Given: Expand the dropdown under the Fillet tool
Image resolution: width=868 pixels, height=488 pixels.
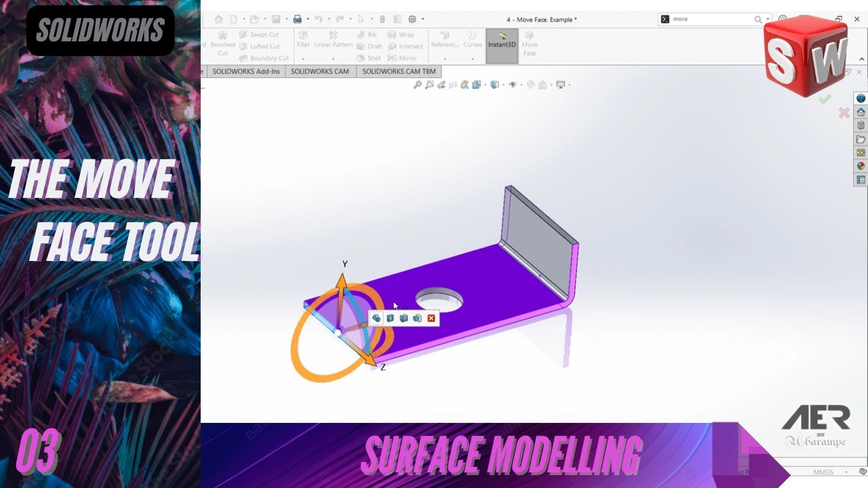Looking at the screenshot, I should [303, 59].
